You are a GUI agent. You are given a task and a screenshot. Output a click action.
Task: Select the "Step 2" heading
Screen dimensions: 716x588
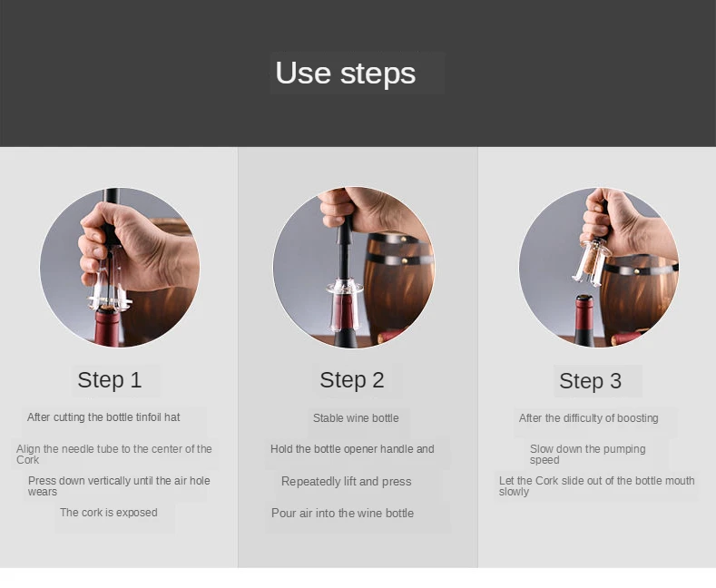pos(352,380)
